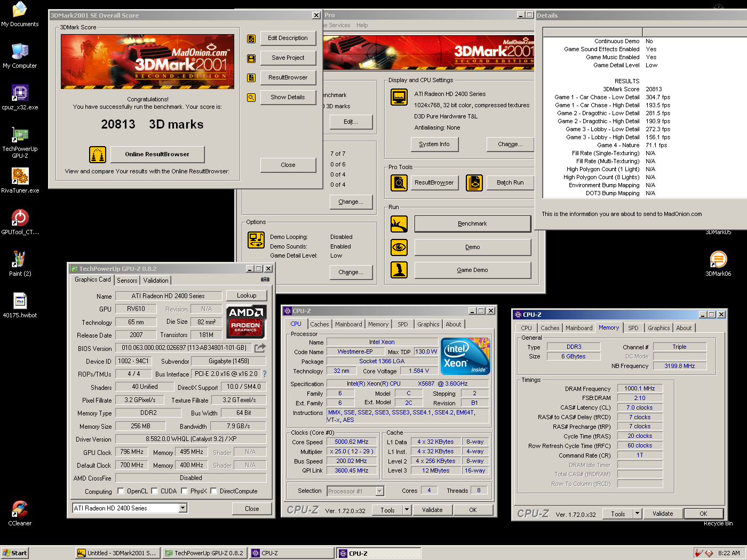
Task: Click the BIOS export icon in GPU-Z
Action: pos(260,348)
